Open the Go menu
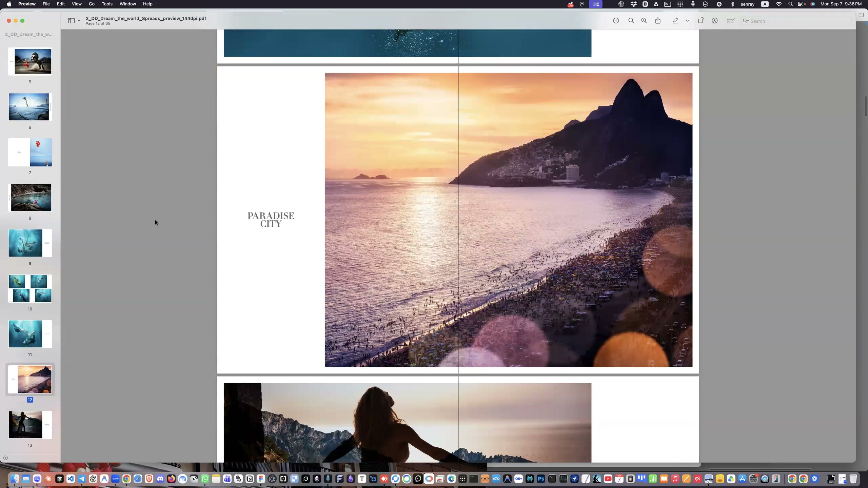 coord(92,4)
